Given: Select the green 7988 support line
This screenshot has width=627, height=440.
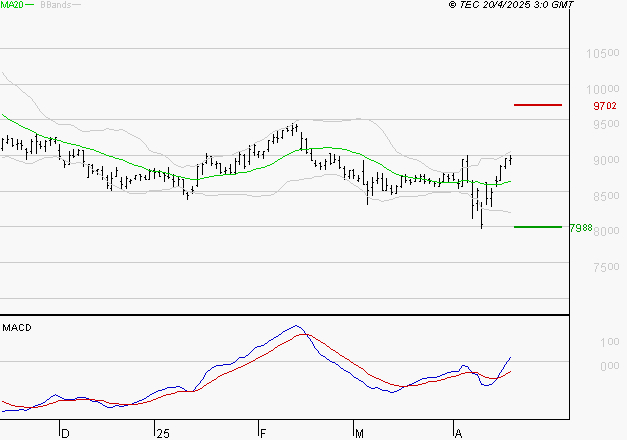Looking at the screenshot, I should (x=538, y=227).
